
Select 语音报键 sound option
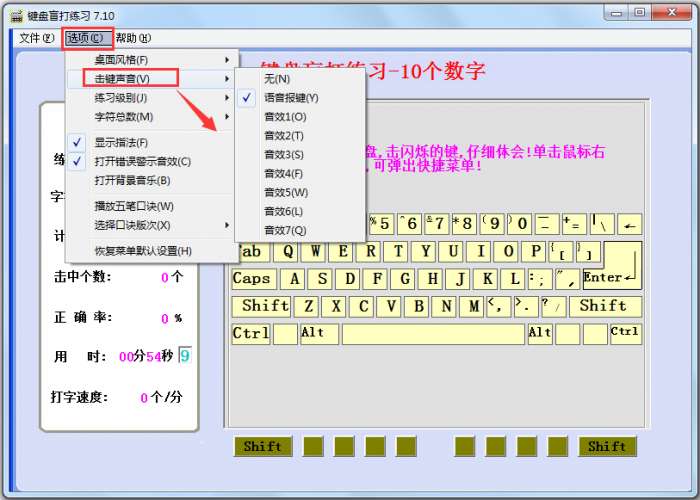click(291, 97)
